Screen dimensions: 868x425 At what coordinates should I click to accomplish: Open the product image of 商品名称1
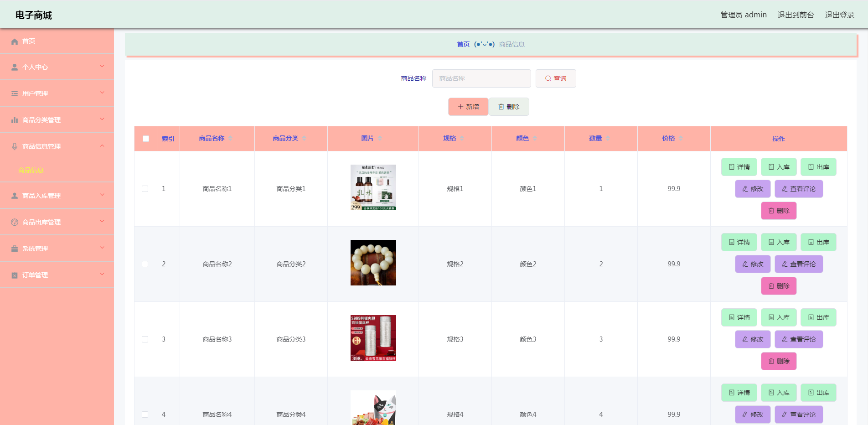pos(373,187)
